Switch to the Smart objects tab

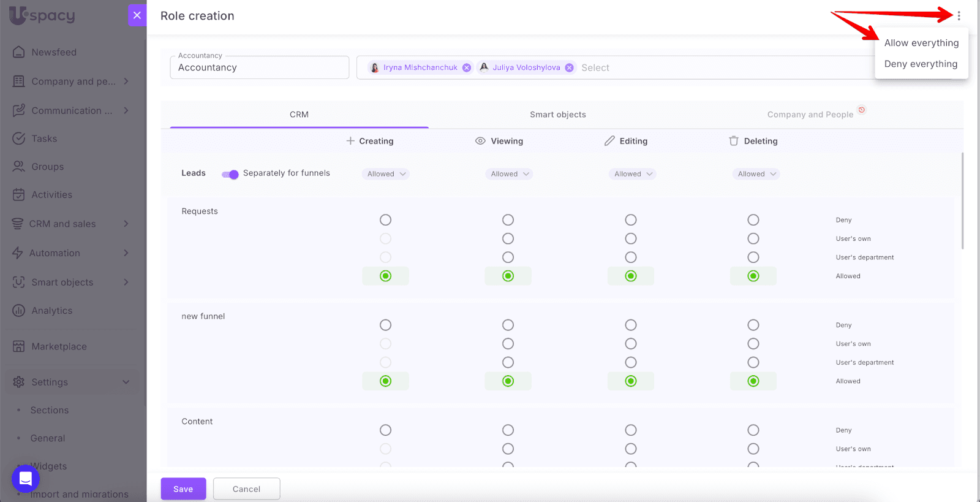click(x=557, y=115)
